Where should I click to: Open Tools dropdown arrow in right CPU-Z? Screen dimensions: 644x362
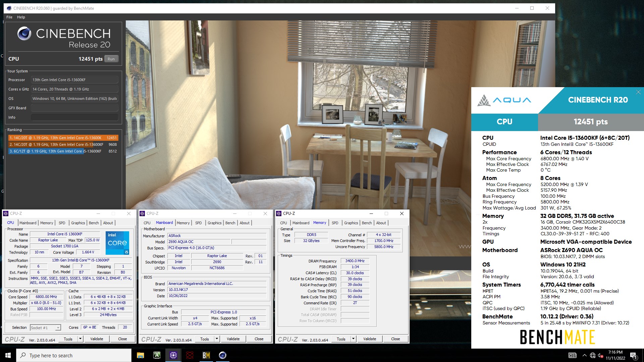click(353, 339)
